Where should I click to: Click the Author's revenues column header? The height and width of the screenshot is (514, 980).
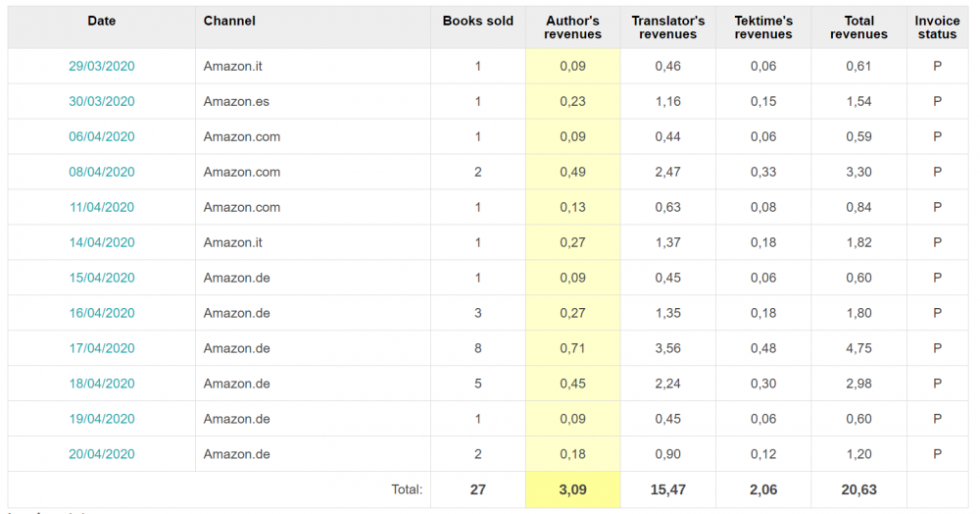(x=572, y=27)
